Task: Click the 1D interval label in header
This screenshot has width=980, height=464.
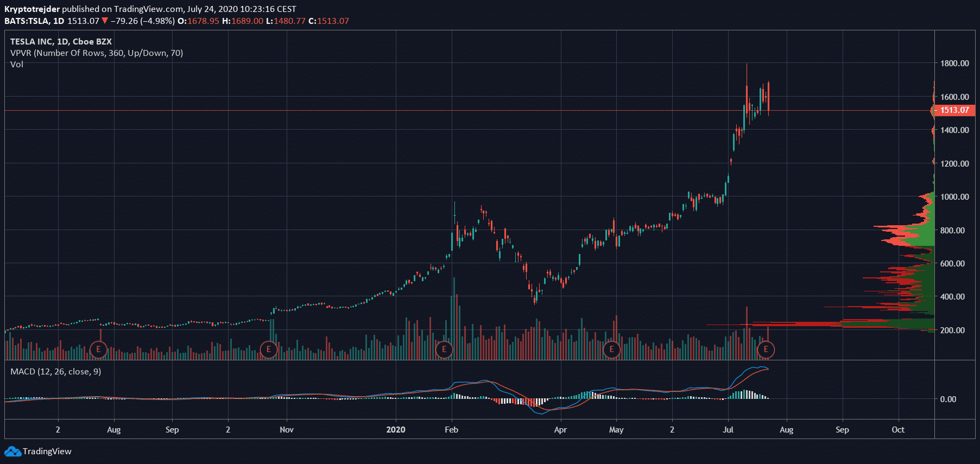Action: [x=58, y=21]
